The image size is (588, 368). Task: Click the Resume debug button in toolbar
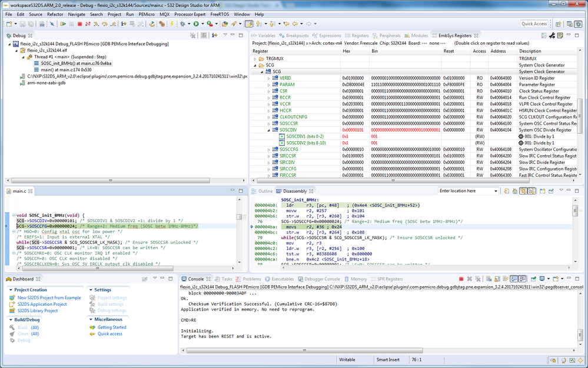tap(62, 24)
